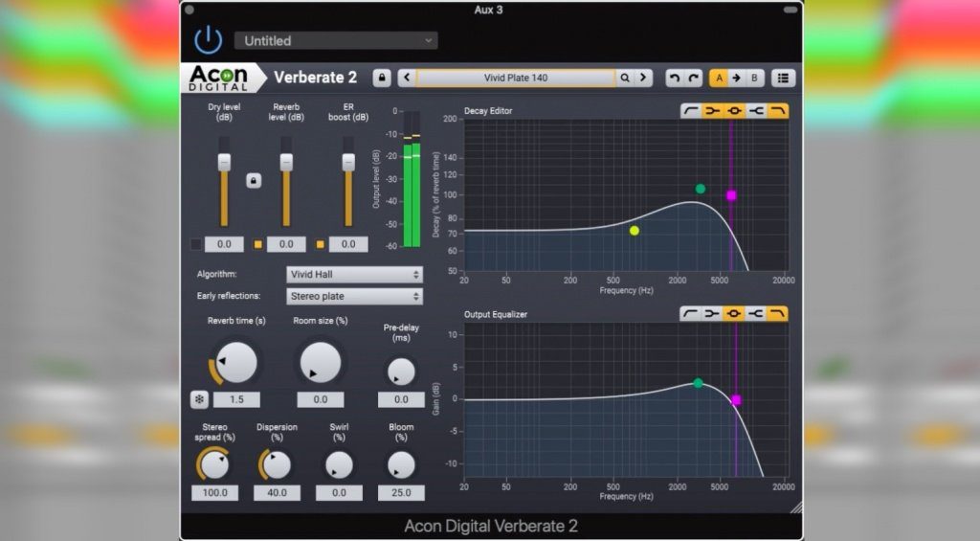This screenshot has height=541, width=980.
Task: Click the Room size knob
Action: coord(321,362)
